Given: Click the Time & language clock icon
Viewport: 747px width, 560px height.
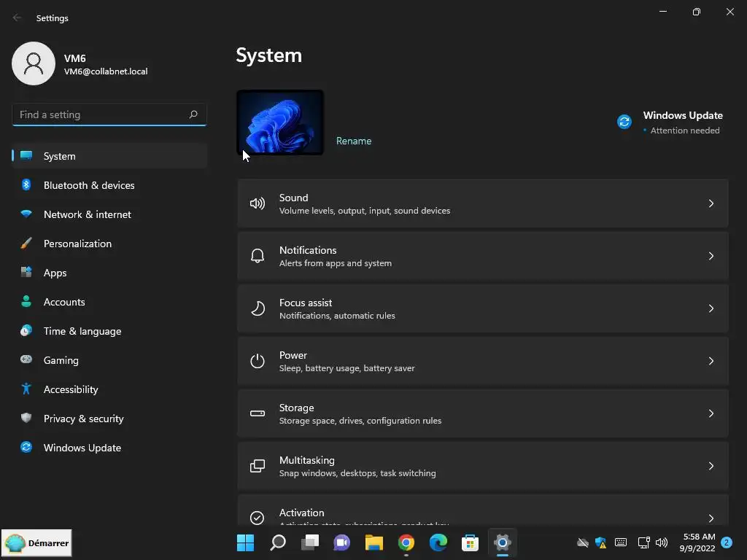Looking at the screenshot, I should pyautogui.click(x=26, y=330).
